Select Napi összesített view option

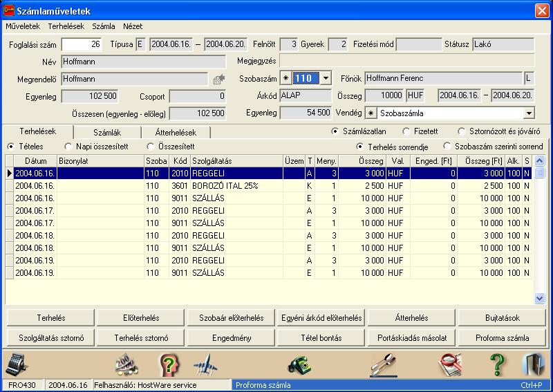[x=96, y=147]
